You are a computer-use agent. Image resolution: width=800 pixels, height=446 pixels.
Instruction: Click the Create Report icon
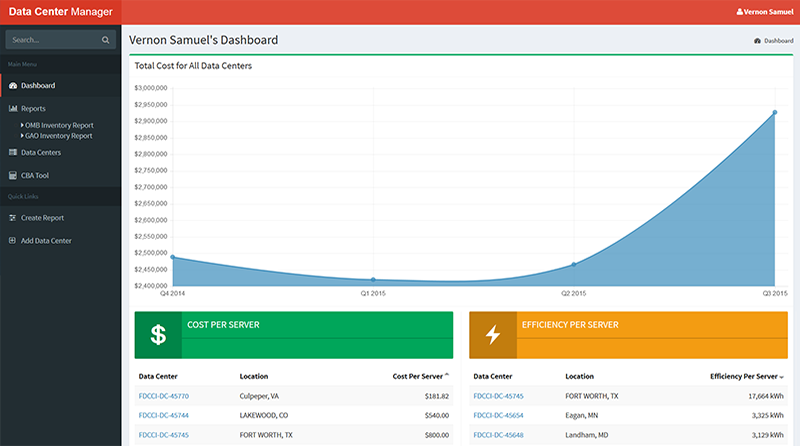coord(13,218)
